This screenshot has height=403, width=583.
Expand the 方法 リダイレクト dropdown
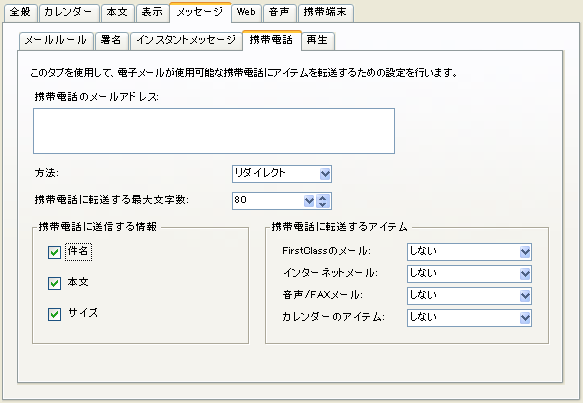(282, 174)
